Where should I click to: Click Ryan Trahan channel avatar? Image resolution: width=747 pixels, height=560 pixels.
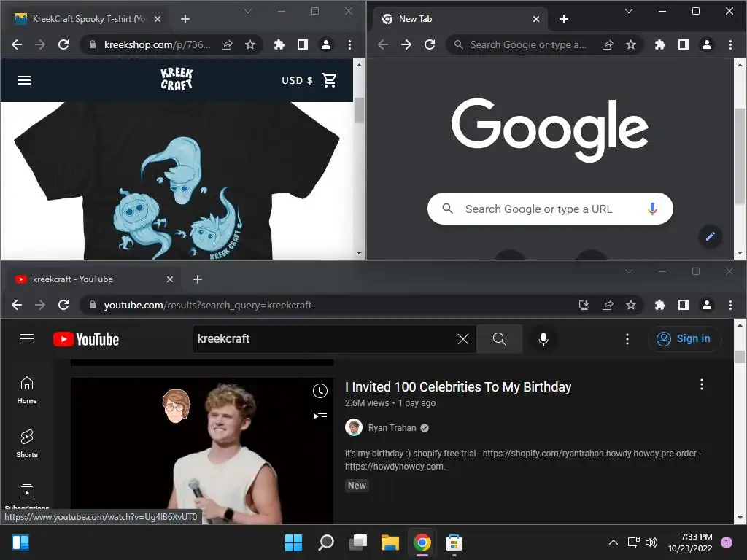pyautogui.click(x=354, y=427)
